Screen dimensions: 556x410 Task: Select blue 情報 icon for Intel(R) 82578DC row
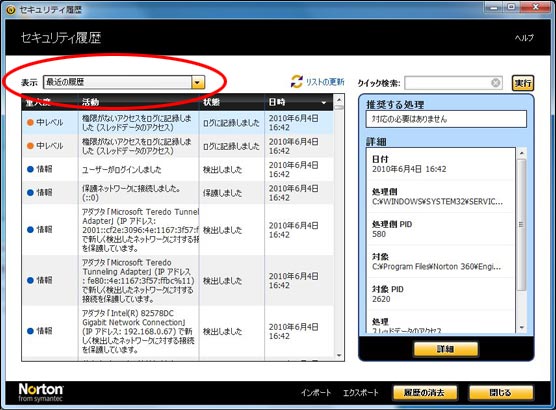coord(30,331)
